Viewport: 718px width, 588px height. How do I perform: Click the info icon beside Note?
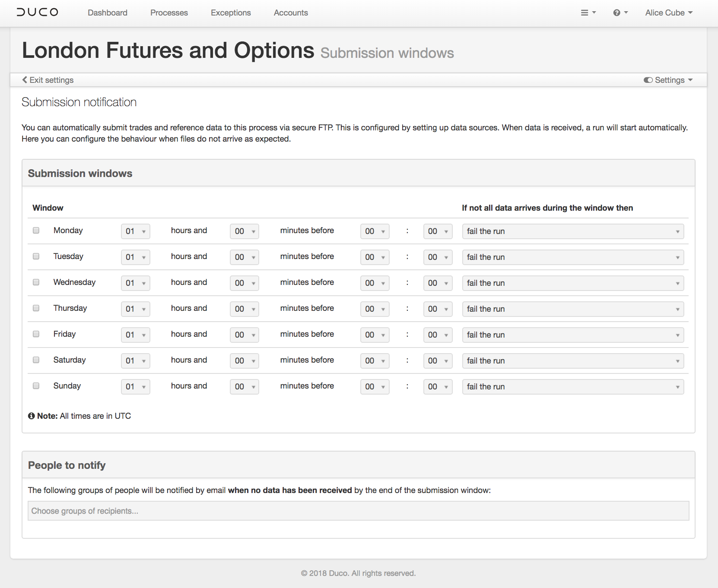(x=32, y=416)
